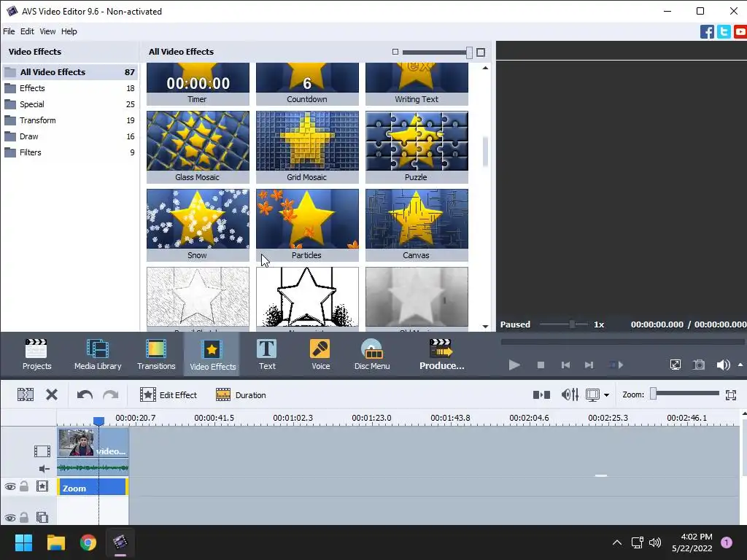Toggle lock on the overlay track
The width and height of the screenshot is (747, 560).
24,517
